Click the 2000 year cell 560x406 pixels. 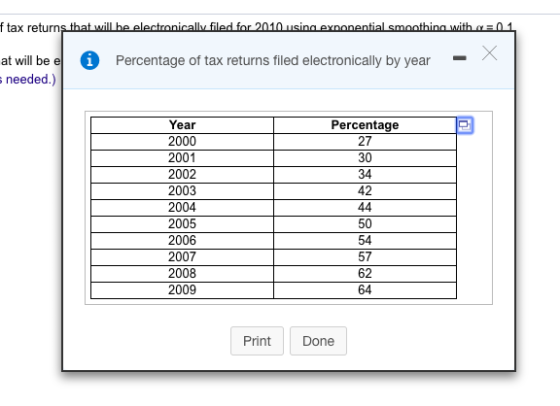point(182,141)
